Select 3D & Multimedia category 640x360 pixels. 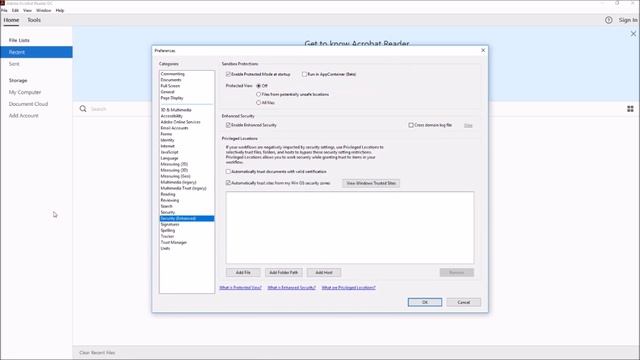[x=176, y=110]
